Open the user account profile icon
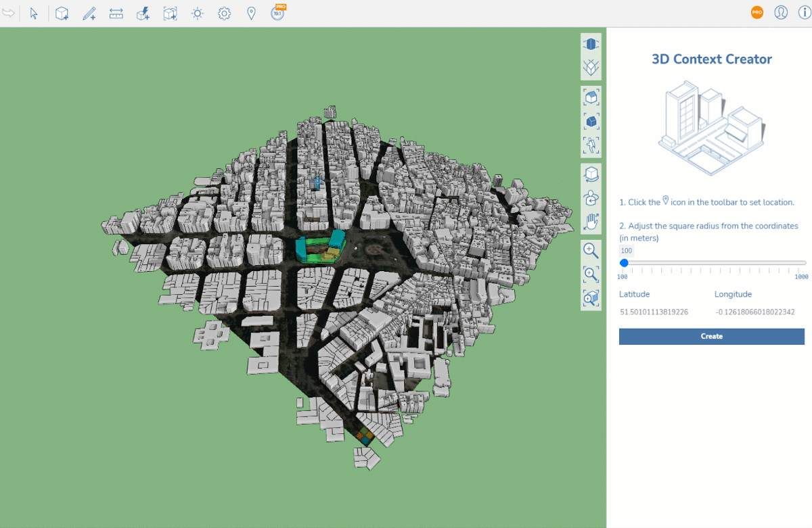The image size is (812, 528). coord(781,13)
